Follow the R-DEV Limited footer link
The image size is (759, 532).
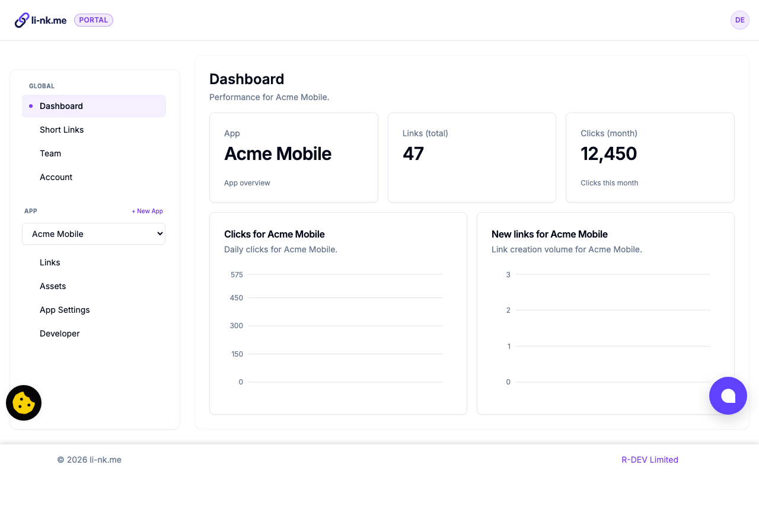[650, 460]
